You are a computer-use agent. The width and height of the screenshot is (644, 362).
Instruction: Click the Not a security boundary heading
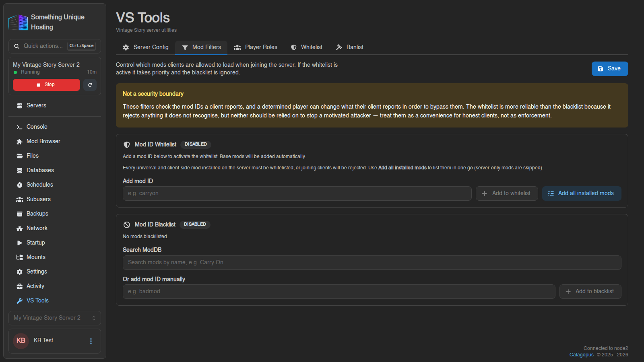click(x=153, y=94)
